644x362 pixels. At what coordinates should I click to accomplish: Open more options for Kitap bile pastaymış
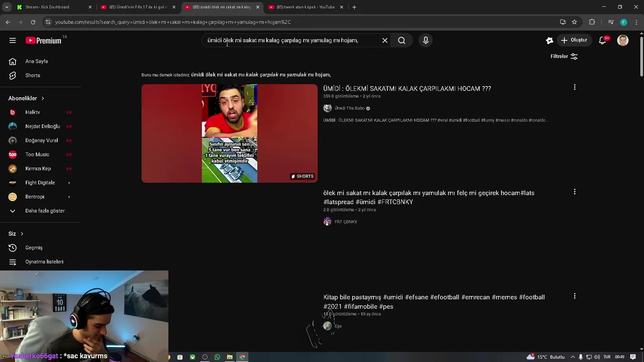click(575, 296)
